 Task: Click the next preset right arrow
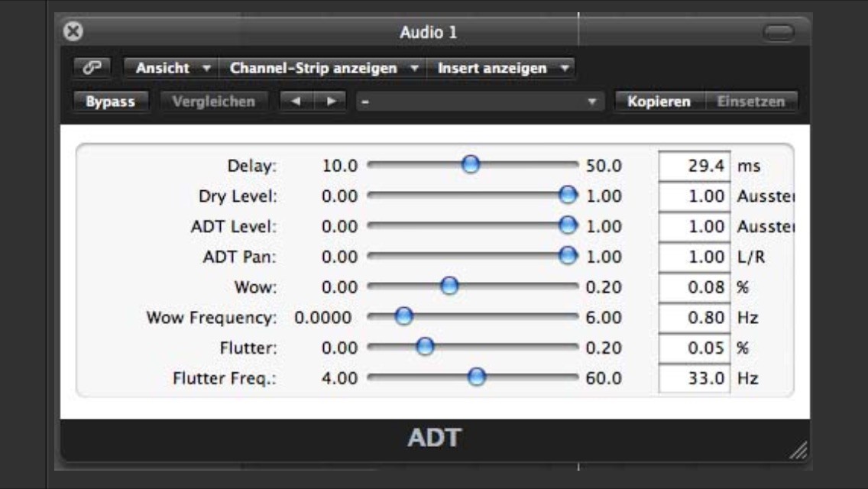coord(330,102)
